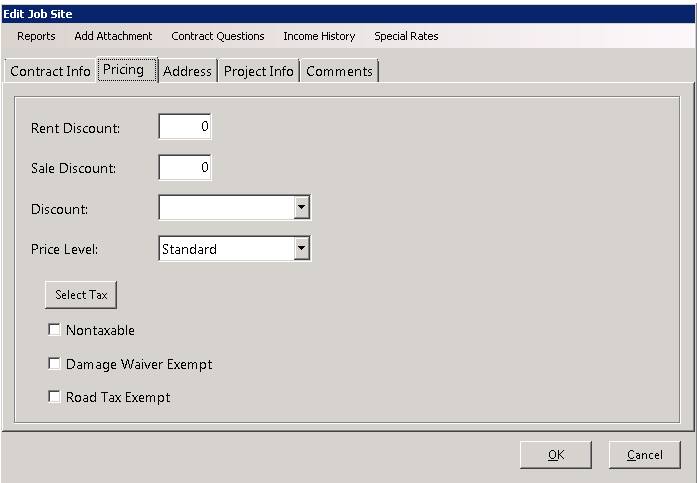Click Add Attachment in the menu bar
The width and height of the screenshot is (697, 483).
113,36
